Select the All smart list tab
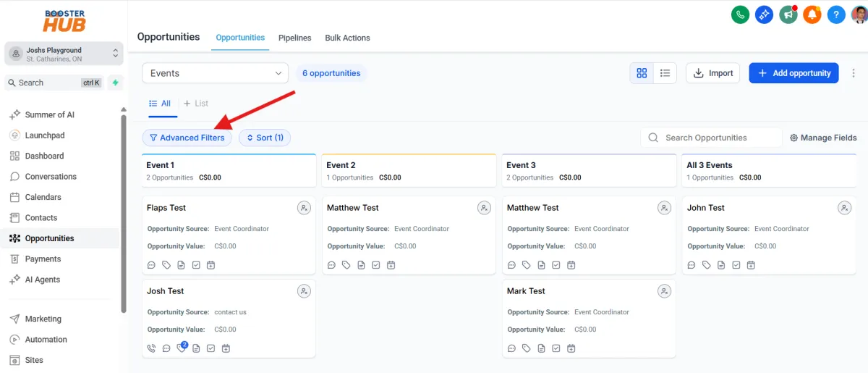Image resolution: width=868 pixels, height=373 pixels. (160, 104)
